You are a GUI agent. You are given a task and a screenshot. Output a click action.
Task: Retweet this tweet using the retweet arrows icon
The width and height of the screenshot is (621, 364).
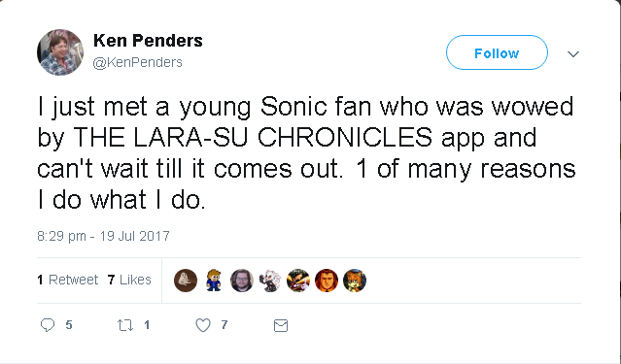[x=125, y=325]
